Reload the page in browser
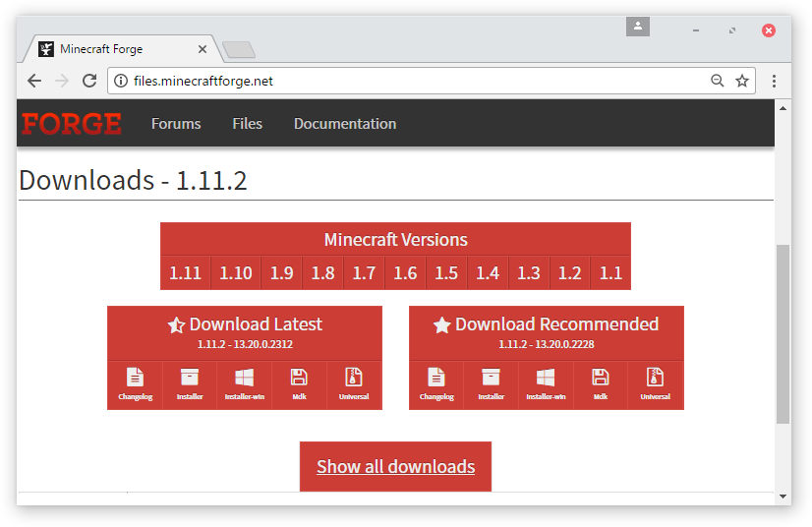Screen dimensions: 812x527 pyautogui.click(x=89, y=81)
